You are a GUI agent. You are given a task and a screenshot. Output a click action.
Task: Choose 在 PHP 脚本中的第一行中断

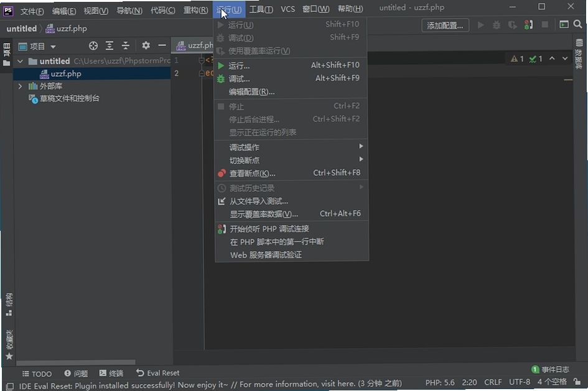click(291, 242)
